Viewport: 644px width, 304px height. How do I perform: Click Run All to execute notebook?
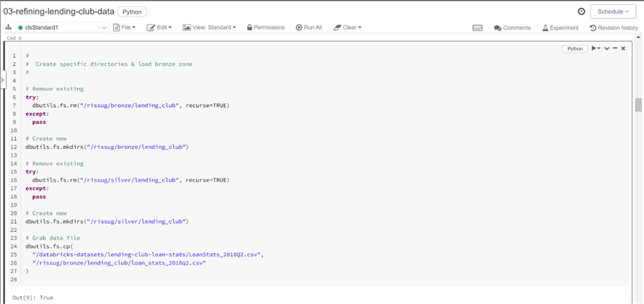coord(309,28)
